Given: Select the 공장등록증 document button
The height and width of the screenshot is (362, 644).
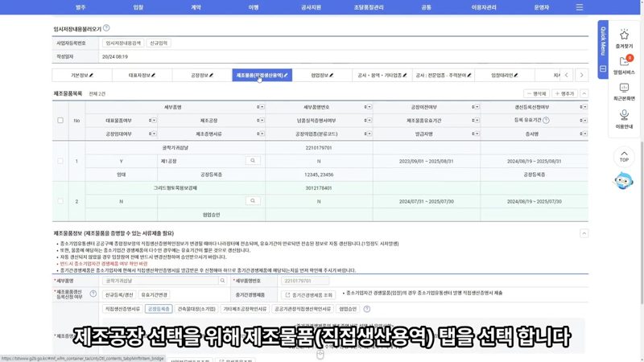Looking at the screenshot, I should coord(159,309).
